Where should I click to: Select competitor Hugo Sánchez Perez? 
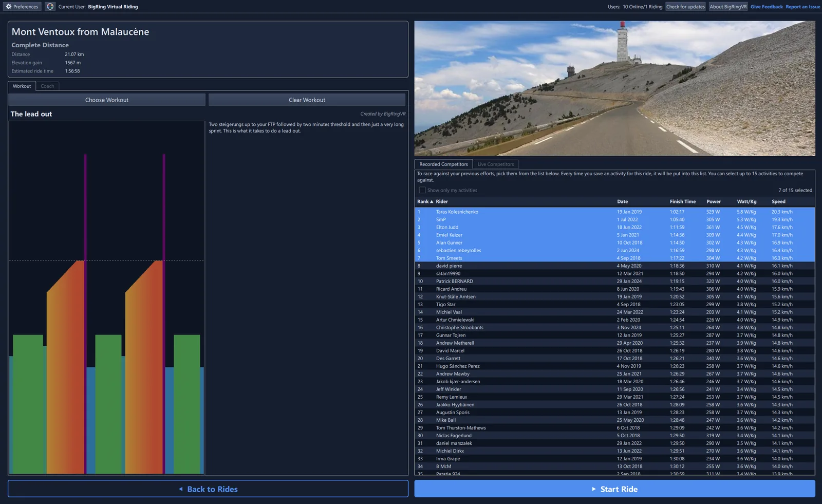tap(614, 366)
